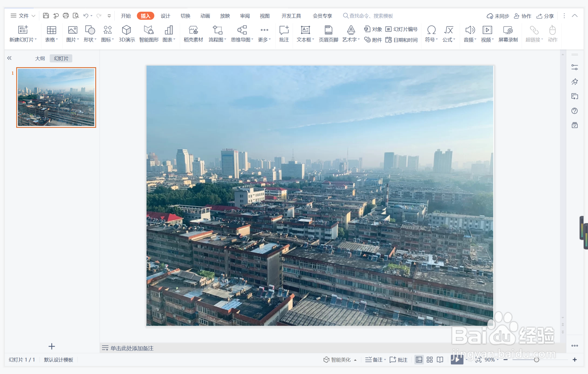
Task: Insert Date and Time (日期和时间)
Action: [x=402, y=40]
